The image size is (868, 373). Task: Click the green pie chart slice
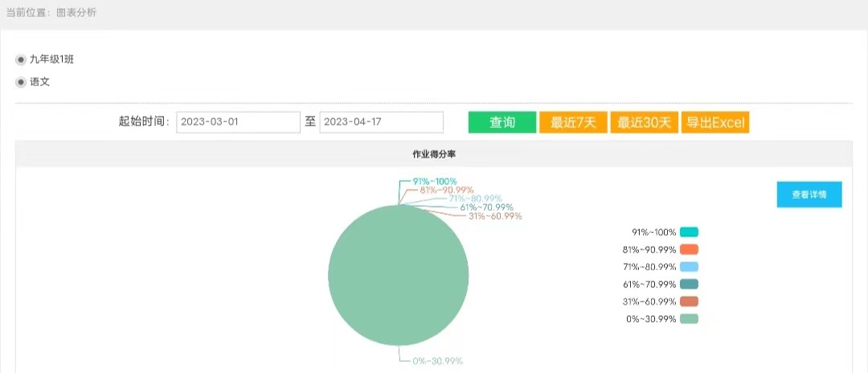point(399,275)
